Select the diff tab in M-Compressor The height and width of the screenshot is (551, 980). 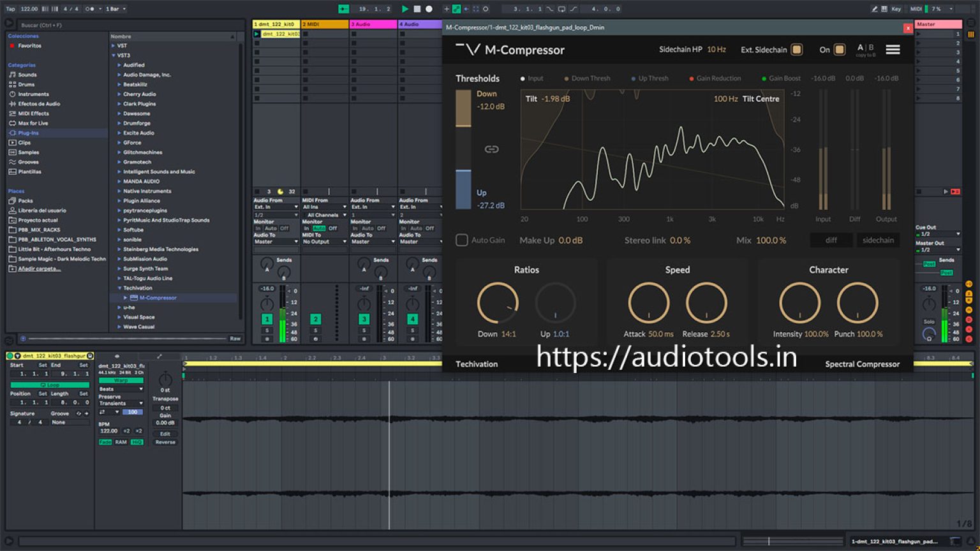831,240
